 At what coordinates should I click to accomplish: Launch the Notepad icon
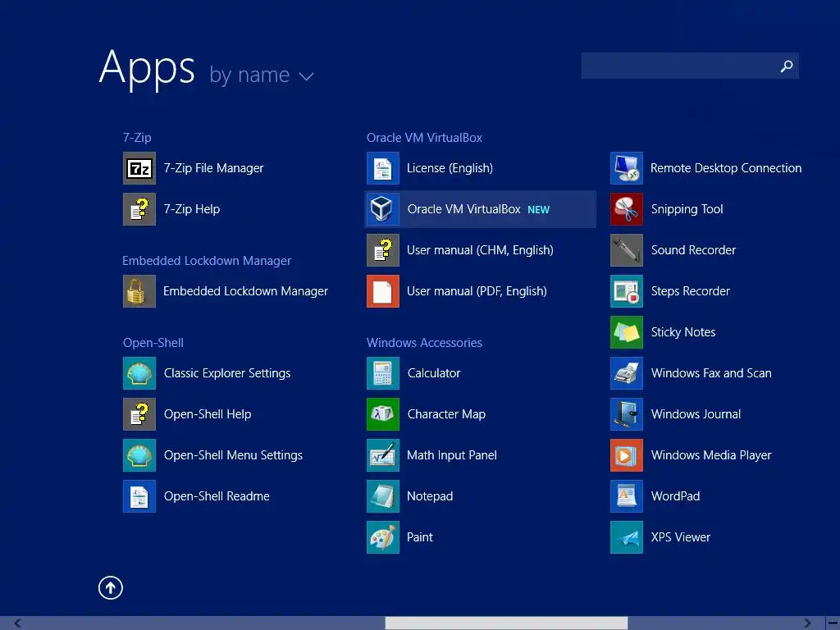pos(383,496)
